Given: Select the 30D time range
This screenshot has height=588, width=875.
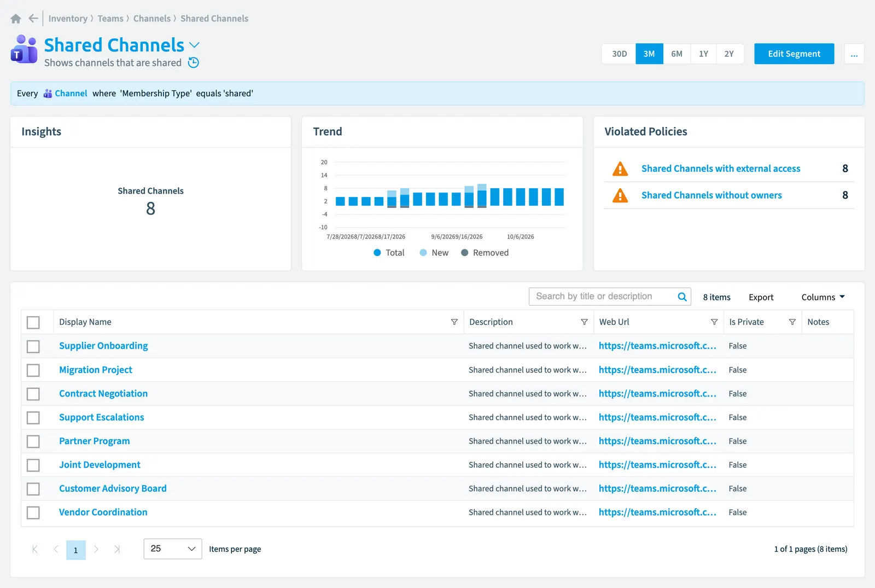Looking at the screenshot, I should 619,54.
